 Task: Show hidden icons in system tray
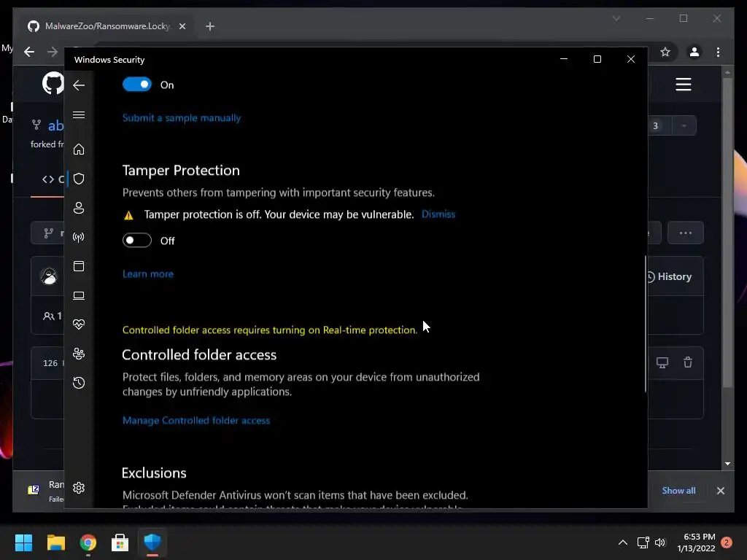click(x=623, y=542)
